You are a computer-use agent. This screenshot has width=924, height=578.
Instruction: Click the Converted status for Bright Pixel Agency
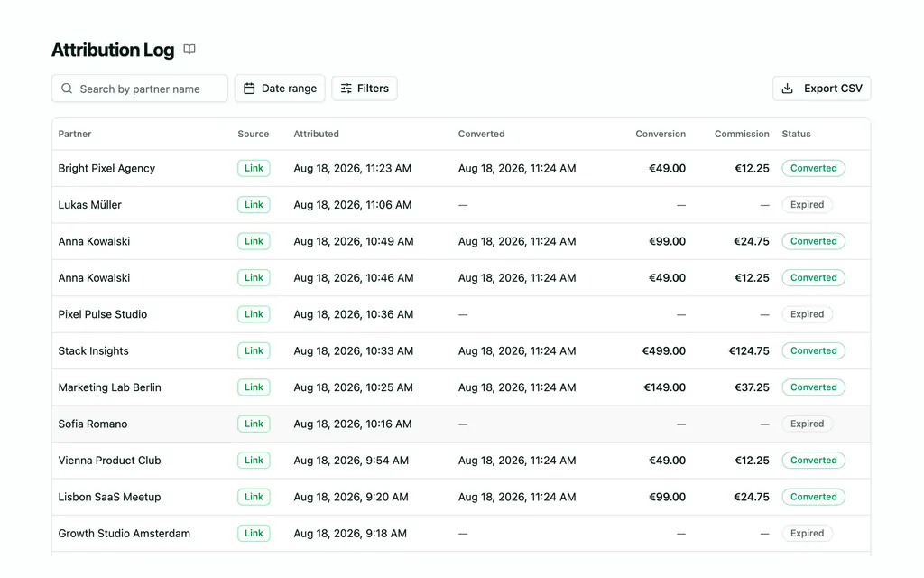pos(813,168)
